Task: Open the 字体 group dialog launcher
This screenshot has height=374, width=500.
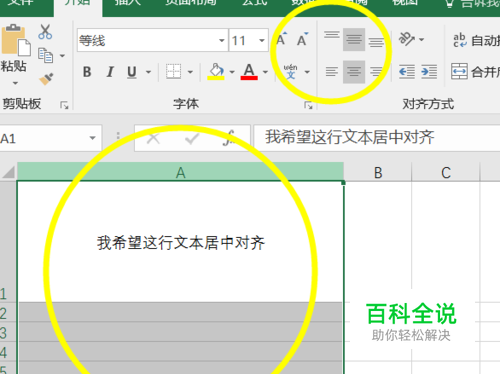Action: 308,106
